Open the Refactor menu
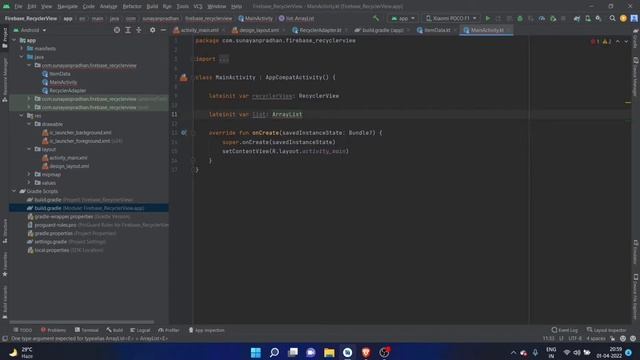This screenshot has height=360, width=640. click(x=132, y=7)
